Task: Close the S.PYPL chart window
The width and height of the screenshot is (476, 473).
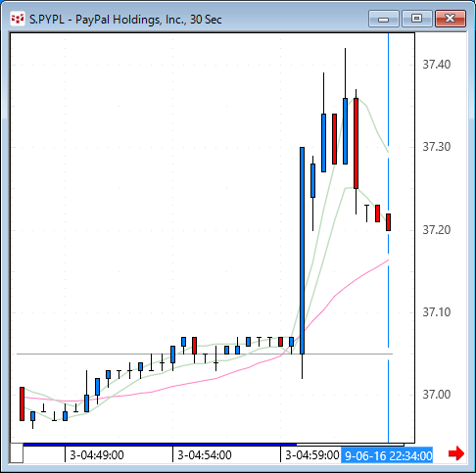Action: point(451,19)
